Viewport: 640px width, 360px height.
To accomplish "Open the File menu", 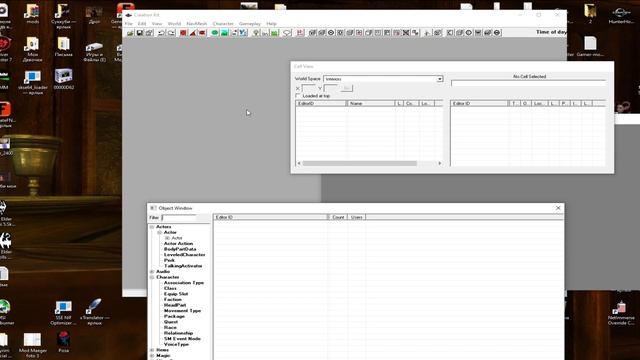I will coord(129,24).
